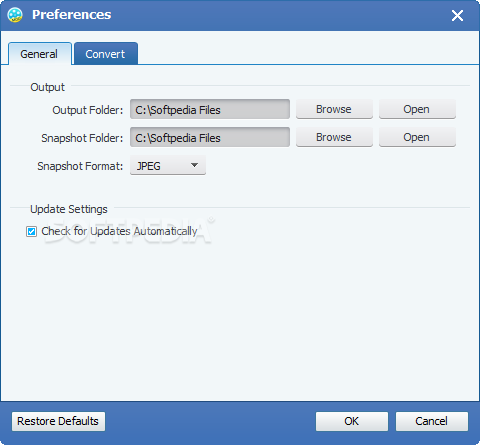Click the film reel app icon in title bar
The width and height of the screenshot is (480, 445).
[15, 15]
